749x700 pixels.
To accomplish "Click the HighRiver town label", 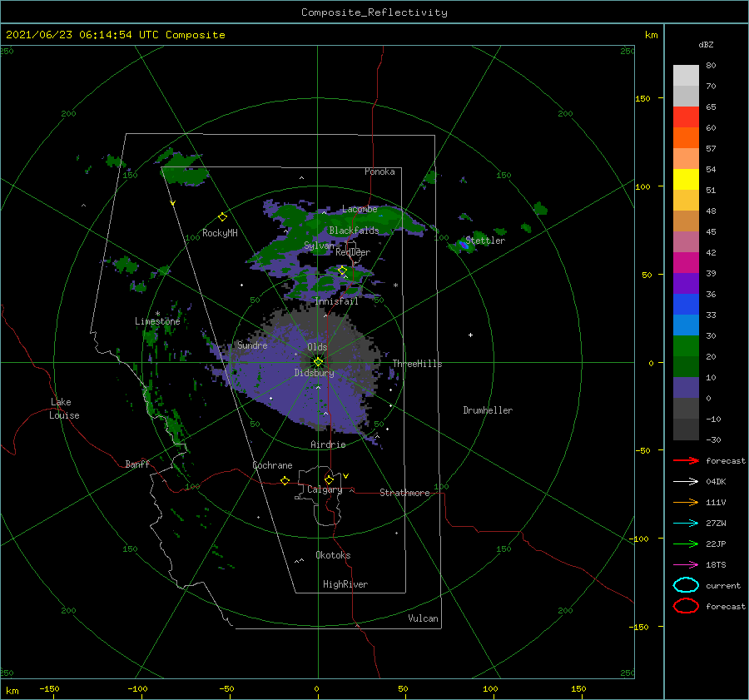I will (345, 584).
